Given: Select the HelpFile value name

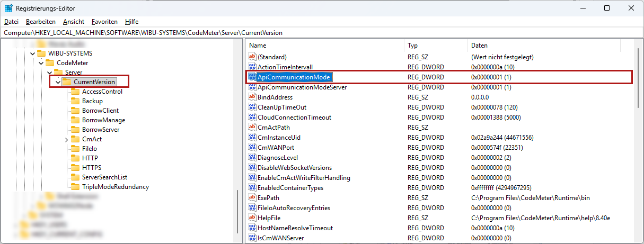Looking at the screenshot, I should [x=269, y=218].
